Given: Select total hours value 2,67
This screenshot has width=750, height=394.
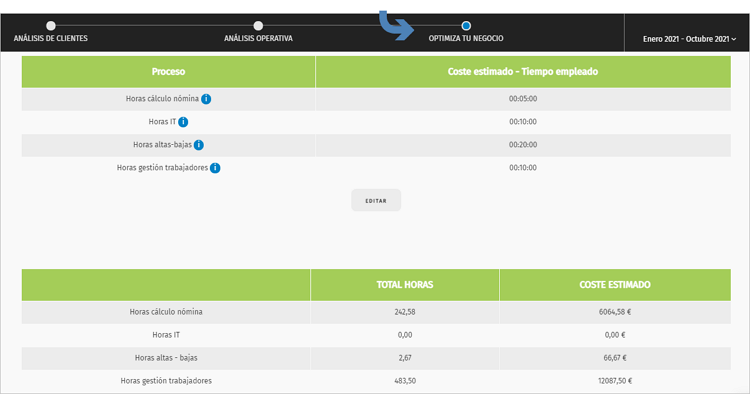Looking at the screenshot, I should click(405, 358).
